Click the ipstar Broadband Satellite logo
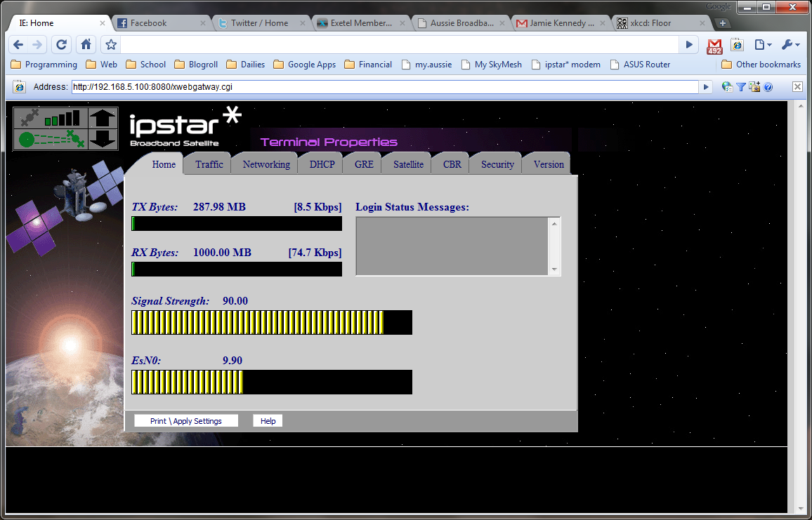This screenshot has height=520, width=812. tap(185, 127)
